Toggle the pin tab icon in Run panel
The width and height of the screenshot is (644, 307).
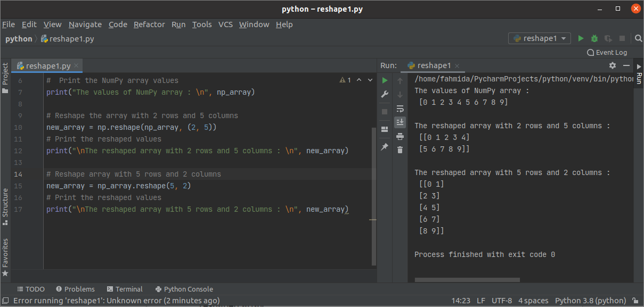(385, 147)
